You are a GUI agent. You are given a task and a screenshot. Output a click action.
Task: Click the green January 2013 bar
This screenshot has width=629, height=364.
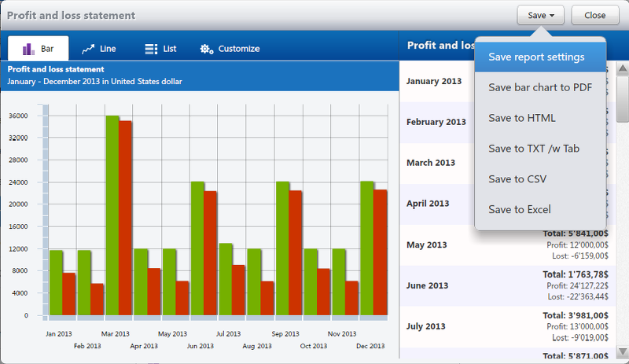point(56,282)
